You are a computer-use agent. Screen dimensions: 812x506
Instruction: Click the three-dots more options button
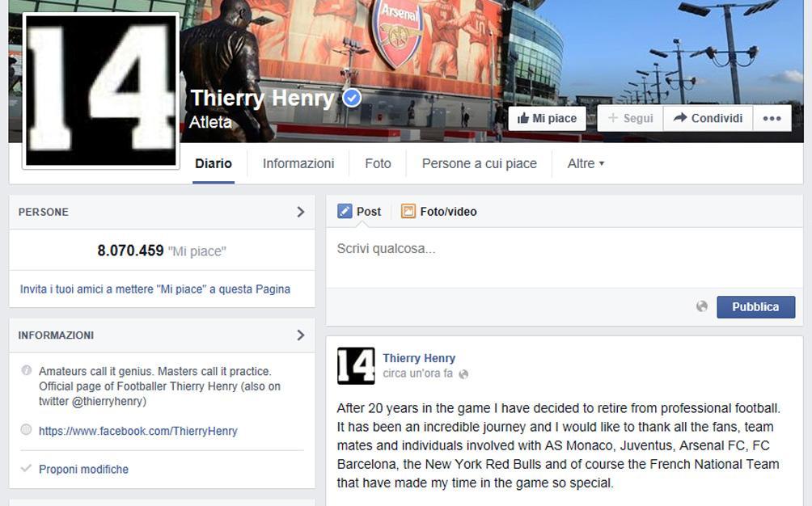772,119
